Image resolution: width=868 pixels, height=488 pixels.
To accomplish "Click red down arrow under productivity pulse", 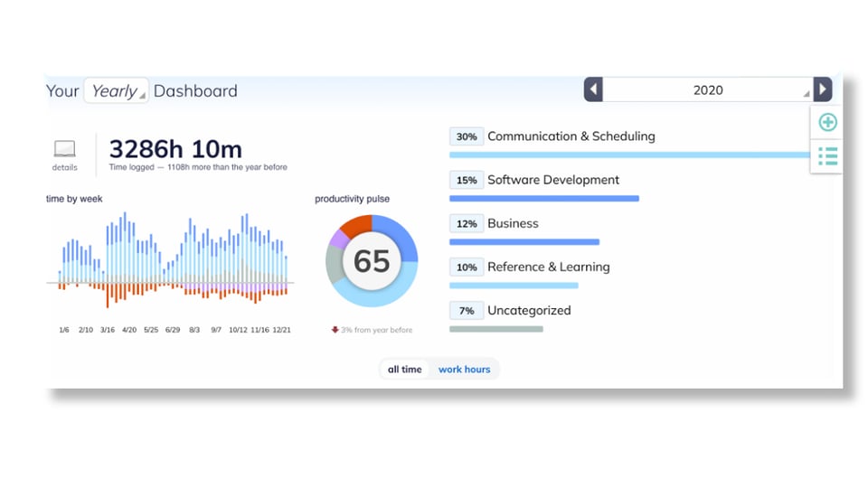I will coord(335,330).
